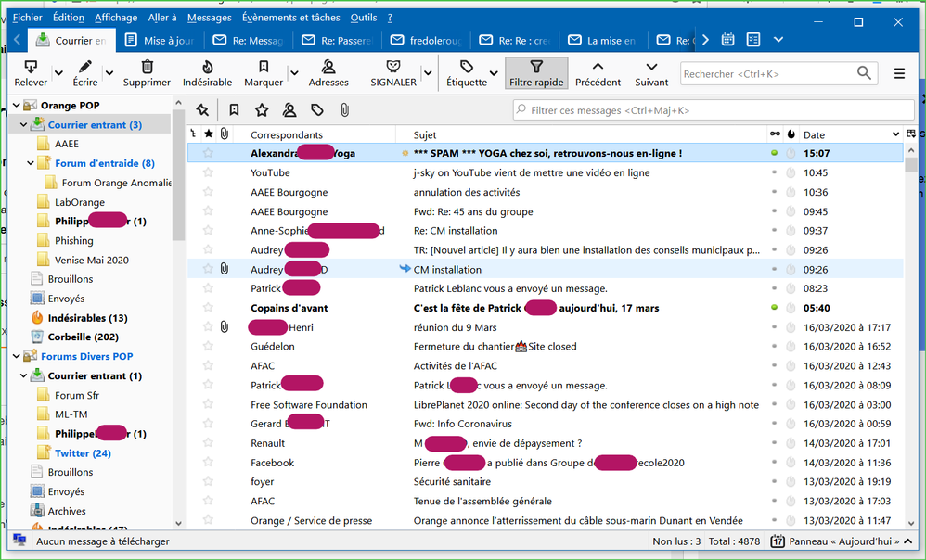Open the hamburger application menu
The width and height of the screenshot is (926, 560).
(899, 74)
